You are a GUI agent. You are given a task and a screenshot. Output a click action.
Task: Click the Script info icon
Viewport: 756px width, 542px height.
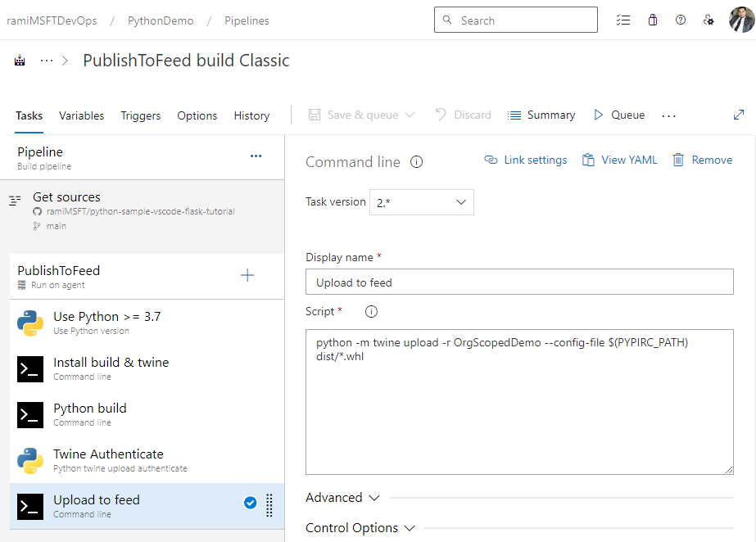point(371,312)
